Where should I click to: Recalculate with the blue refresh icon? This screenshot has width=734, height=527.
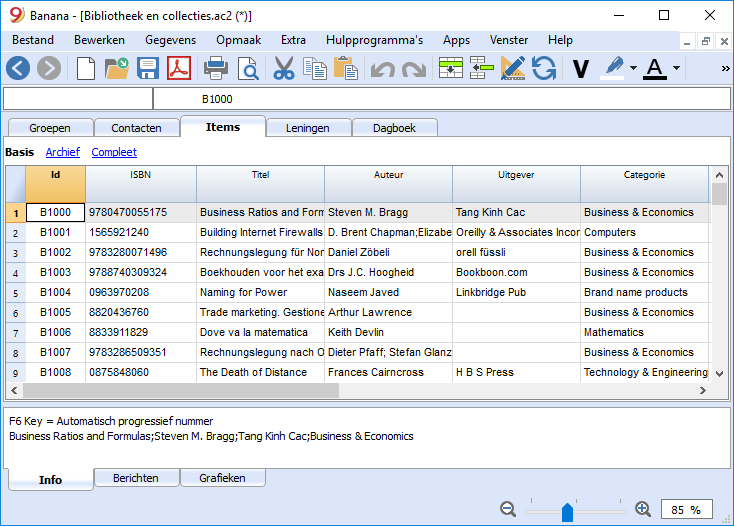click(543, 68)
